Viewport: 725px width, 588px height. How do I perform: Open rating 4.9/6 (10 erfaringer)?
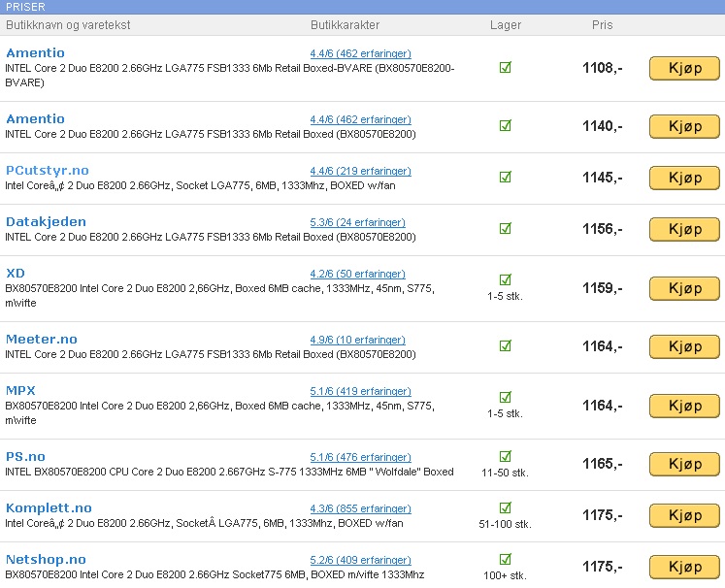(357, 340)
